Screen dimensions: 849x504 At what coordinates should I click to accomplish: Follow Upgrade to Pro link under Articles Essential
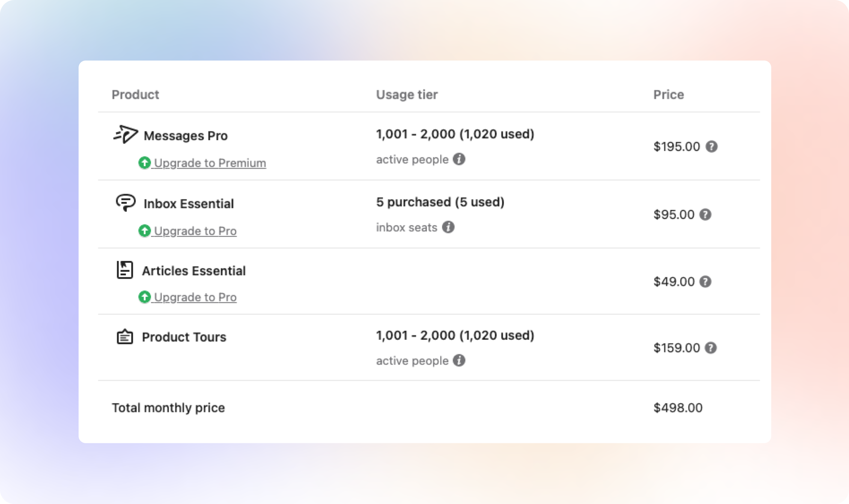tap(195, 297)
